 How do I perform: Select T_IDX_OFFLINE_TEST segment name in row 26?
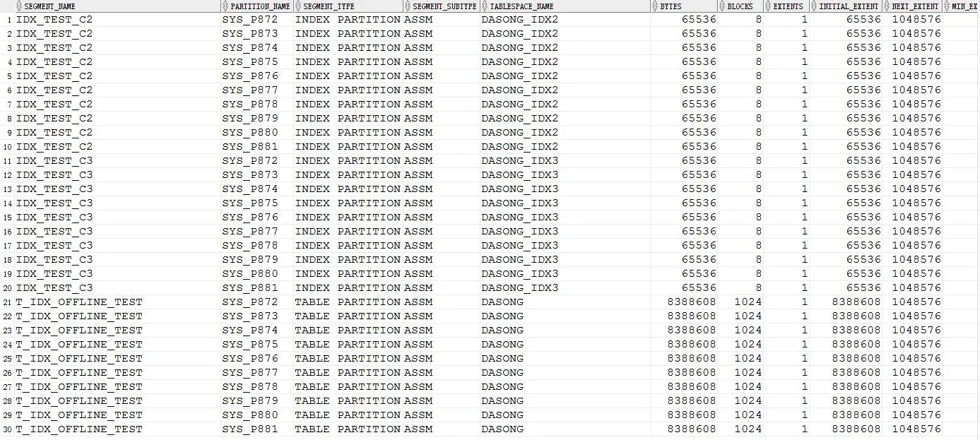pos(79,372)
